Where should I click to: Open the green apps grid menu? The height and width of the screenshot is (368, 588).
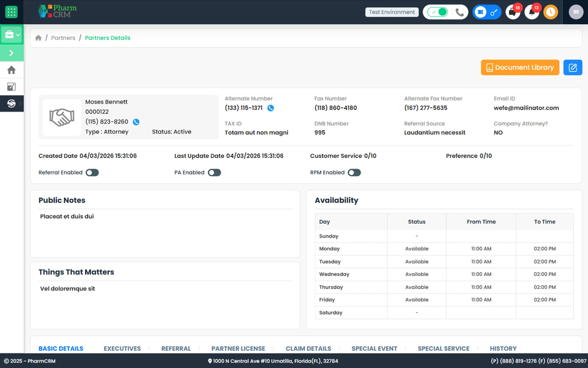pos(11,12)
